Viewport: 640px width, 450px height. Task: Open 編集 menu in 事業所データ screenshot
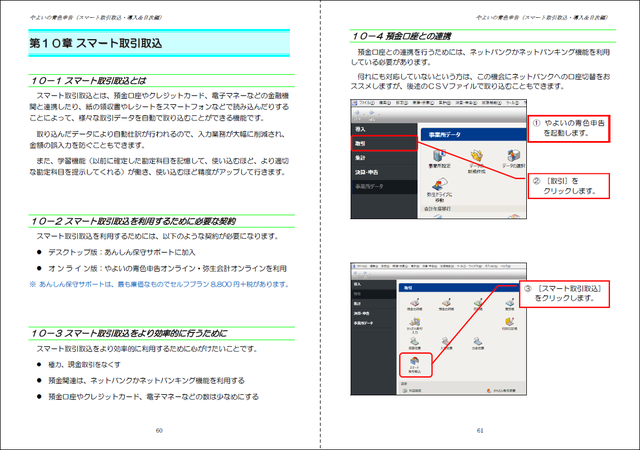pos(385,103)
